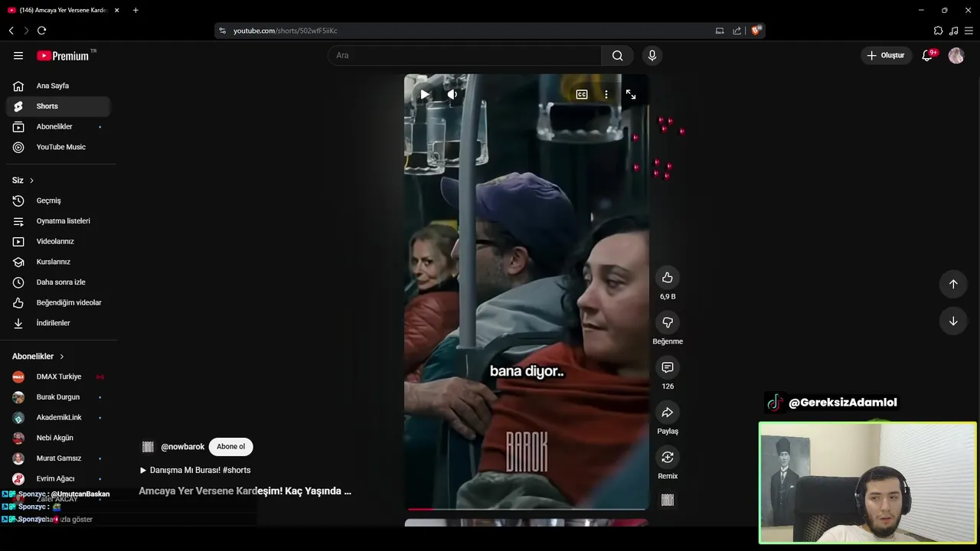
Task: Click Brave shields icon in address bar
Action: 756,31
